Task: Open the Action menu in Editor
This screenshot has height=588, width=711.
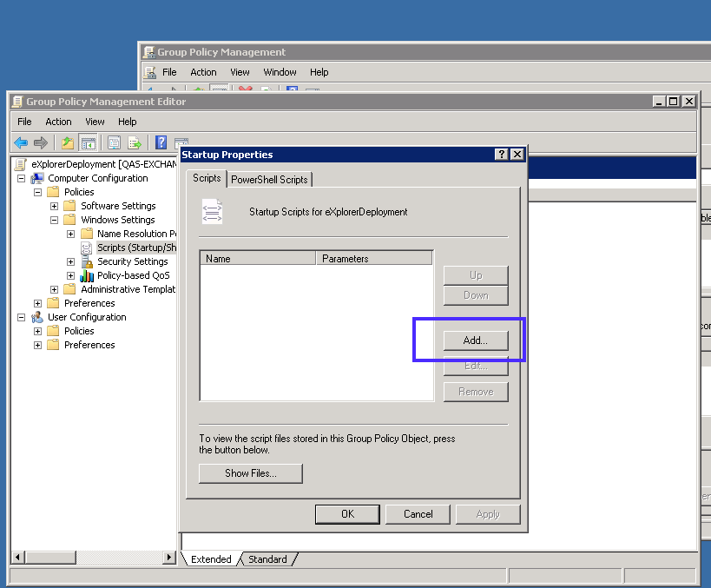Action: click(x=58, y=122)
